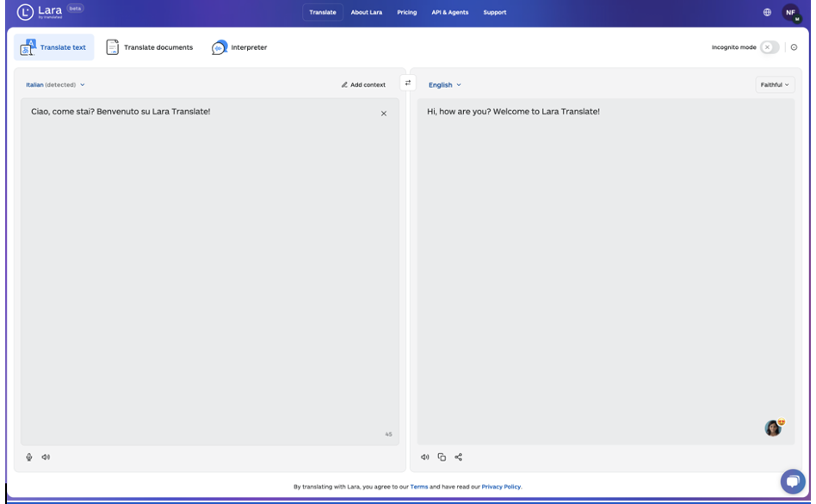The height and width of the screenshot is (504, 816).
Task: Clear the Italian source text
Action: (384, 114)
